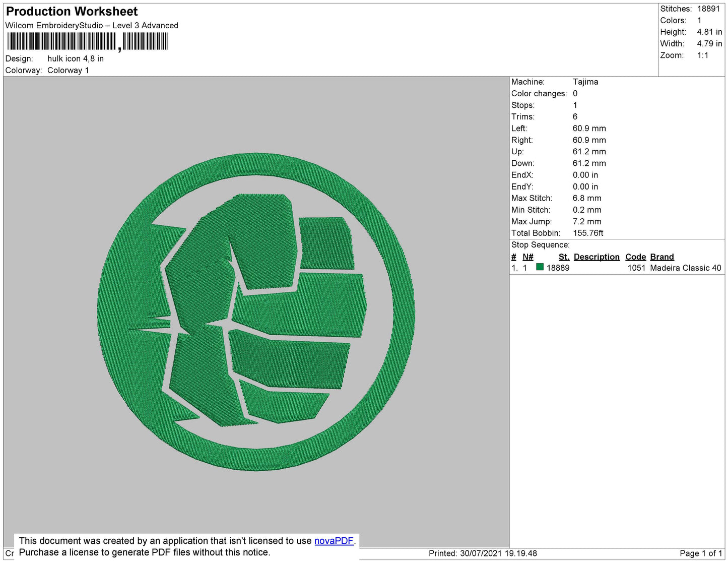Select the 'Stops:' label
Image resolution: width=728 pixels, height=563 pixels.
[523, 105]
